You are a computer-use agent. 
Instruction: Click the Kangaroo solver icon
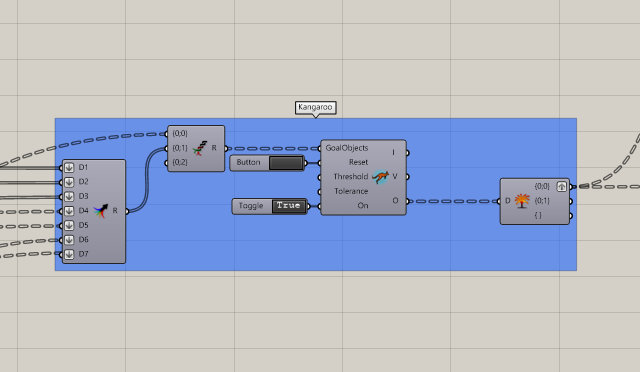(380, 177)
